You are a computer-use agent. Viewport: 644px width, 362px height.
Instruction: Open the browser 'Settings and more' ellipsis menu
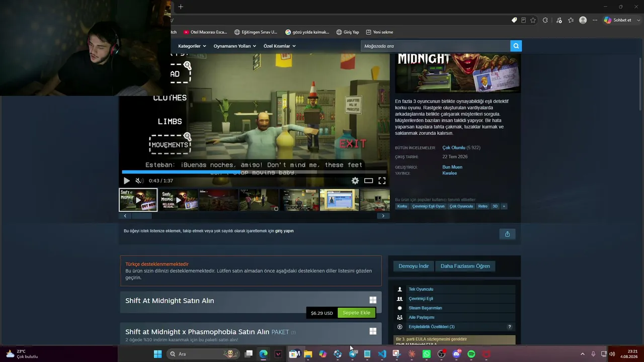click(595, 20)
